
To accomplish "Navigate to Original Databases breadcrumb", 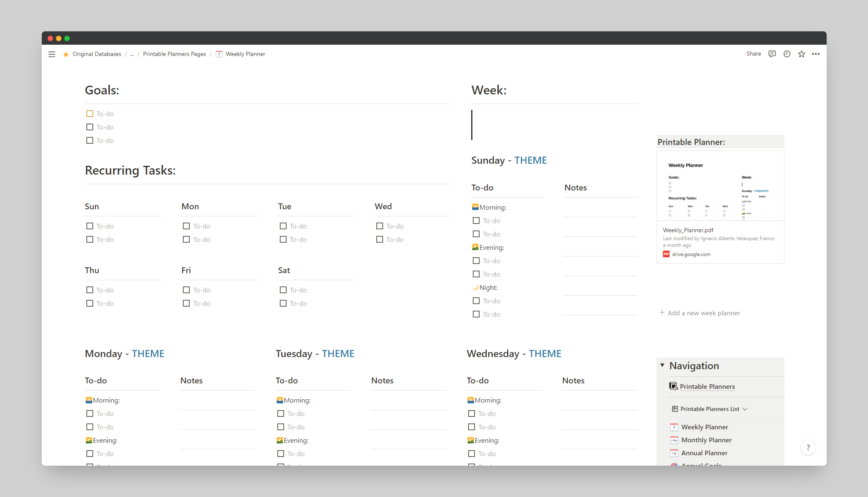I will click(96, 54).
